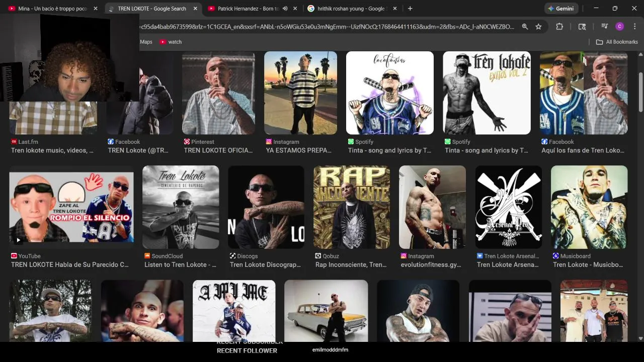Image resolution: width=644 pixels, height=362 pixels.
Task: Open Musicboard tattooed man image
Action: pos(589,207)
